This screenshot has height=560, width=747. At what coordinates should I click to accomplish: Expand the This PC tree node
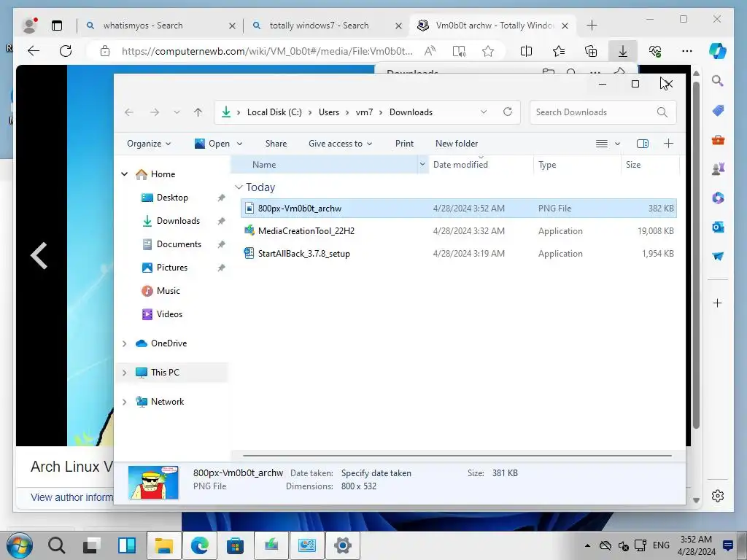coord(124,373)
